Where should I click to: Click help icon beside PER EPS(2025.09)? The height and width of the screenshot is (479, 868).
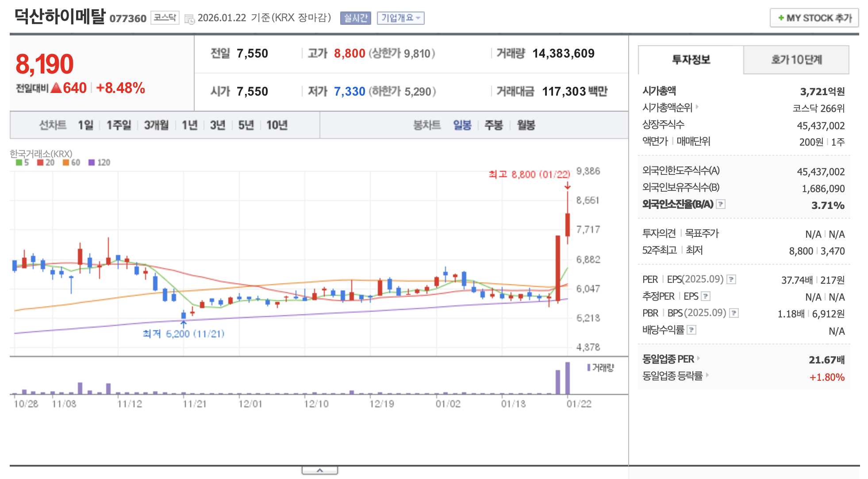point(731,279)
